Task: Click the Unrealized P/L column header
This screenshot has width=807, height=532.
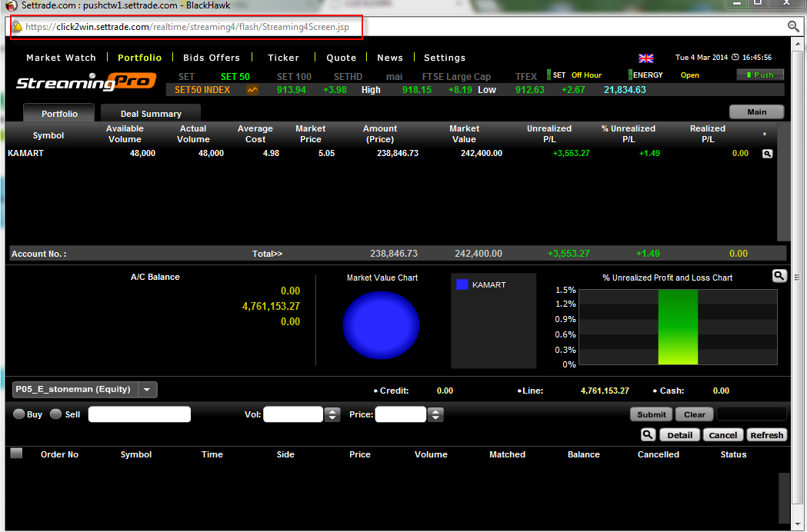Action: (549, 134)
